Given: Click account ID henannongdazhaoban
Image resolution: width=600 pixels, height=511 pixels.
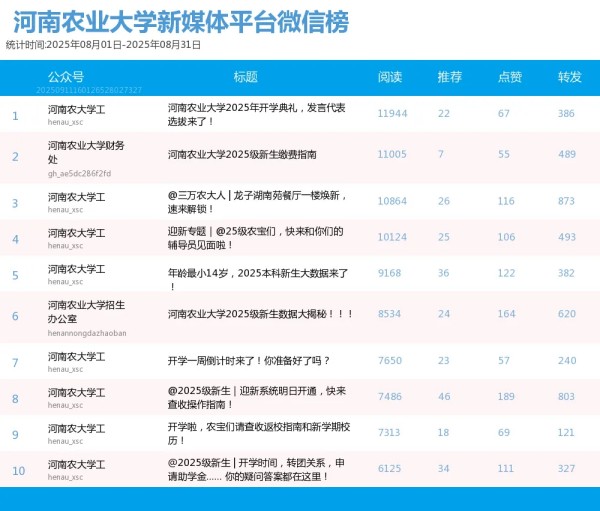Looking at the screenshot, I should tap(87, 333).
